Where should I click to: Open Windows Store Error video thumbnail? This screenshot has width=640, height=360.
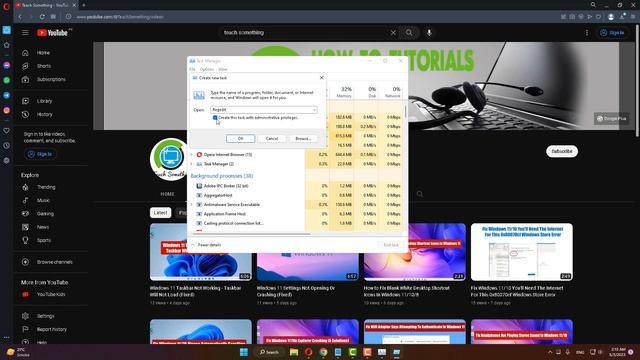point(522,252)
